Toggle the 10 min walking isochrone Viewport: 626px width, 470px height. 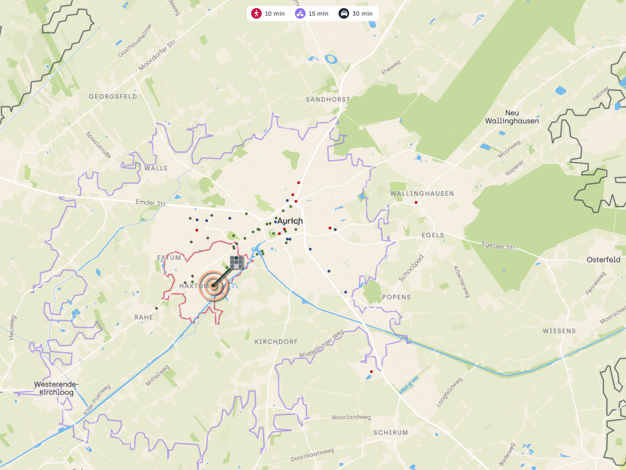click(x=268, y=13)
